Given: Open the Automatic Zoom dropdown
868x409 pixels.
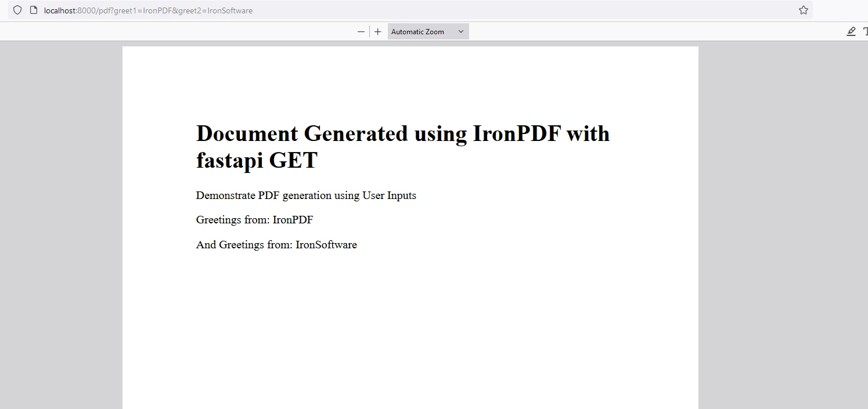Looking at the screenshot, I should pyautogui.click(x=428, y=32).
